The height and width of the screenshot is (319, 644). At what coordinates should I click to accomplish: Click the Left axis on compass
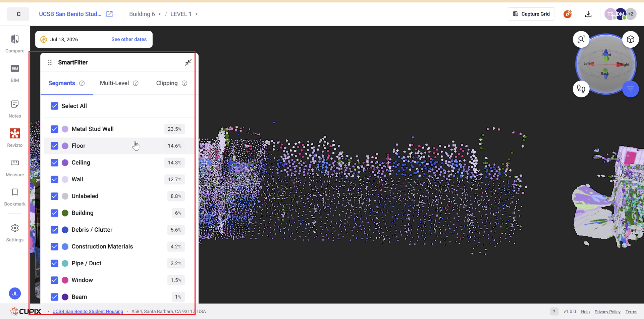pyautogui.click(x=589, y=64)
